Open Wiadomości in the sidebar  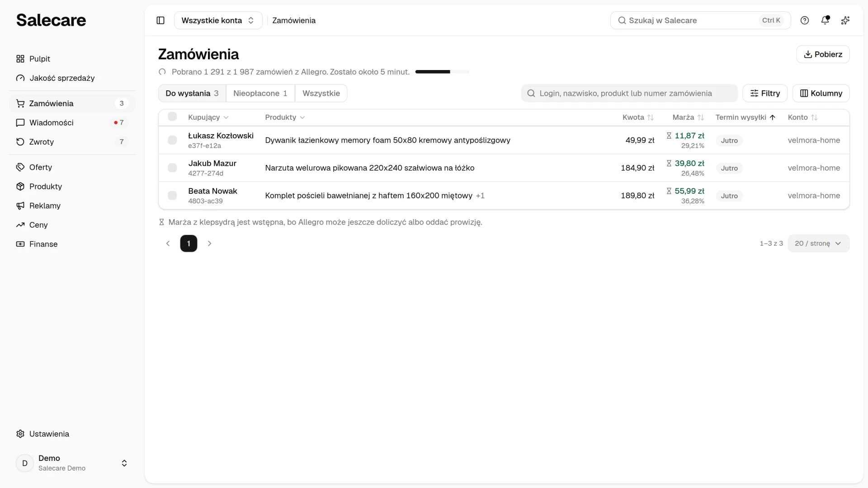[x=72, y=122]
